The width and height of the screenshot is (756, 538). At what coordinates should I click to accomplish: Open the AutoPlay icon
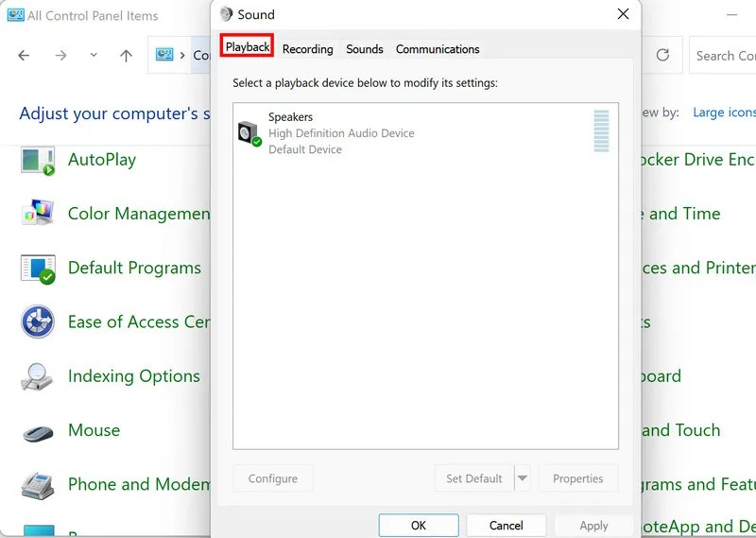(38, 161)
